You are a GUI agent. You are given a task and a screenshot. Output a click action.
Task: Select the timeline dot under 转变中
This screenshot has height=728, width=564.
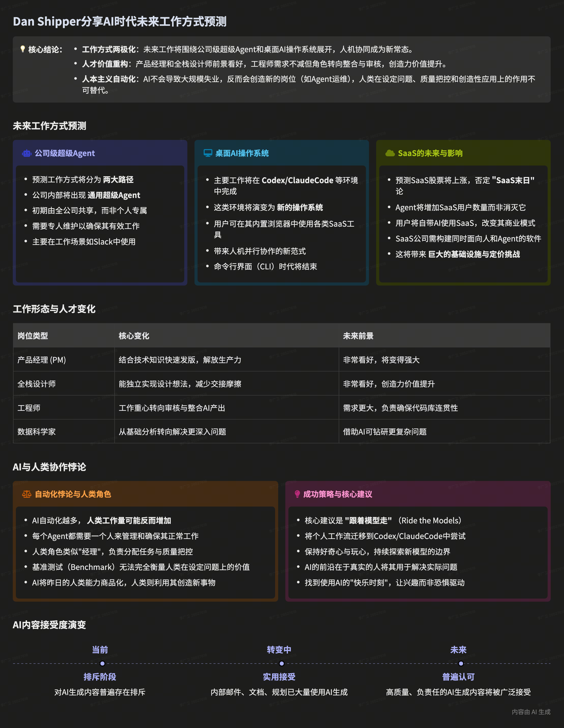282,663
